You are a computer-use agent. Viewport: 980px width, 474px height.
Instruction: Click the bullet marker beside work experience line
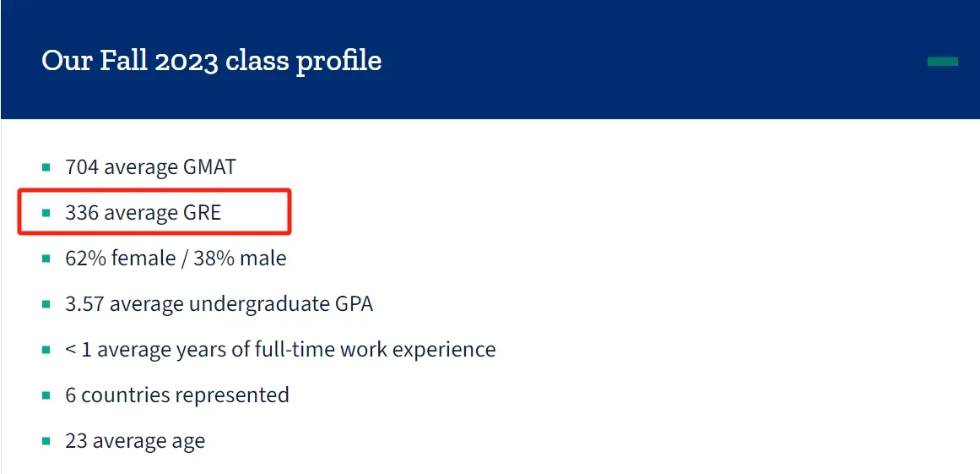tap(46, 350)
